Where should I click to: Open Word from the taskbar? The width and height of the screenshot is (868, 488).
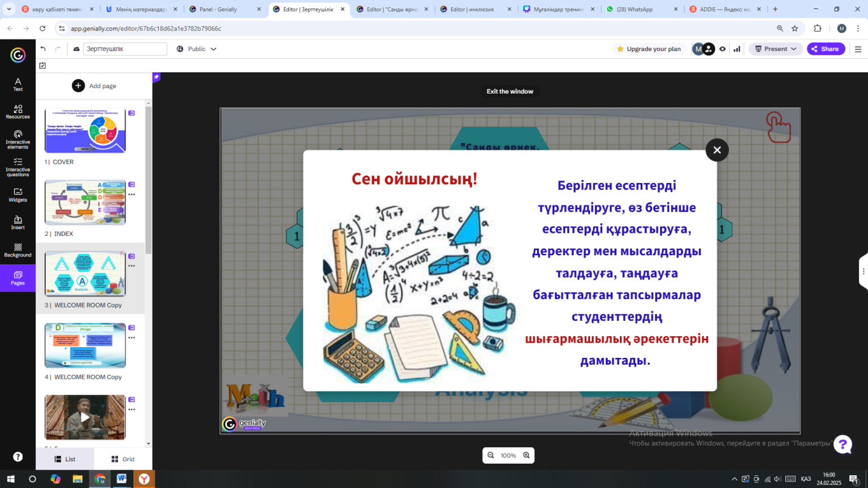121,479
